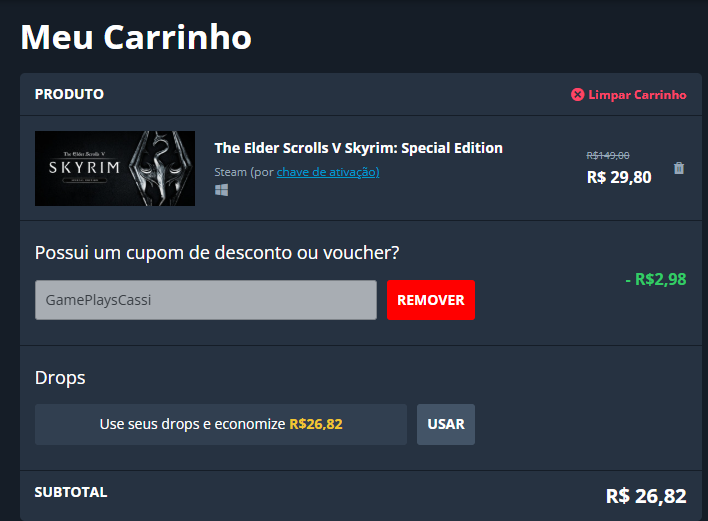Open The Elder Scrolls V Skyrim product title
Image resolution: width=708 pixels, height=521 pixels.
coord(358,148)
